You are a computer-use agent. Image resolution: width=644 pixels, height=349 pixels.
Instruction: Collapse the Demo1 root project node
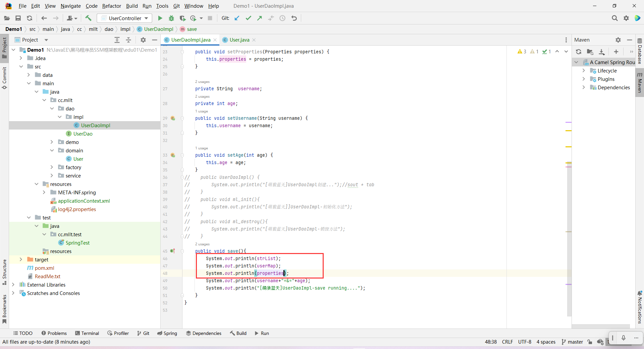point(13,50)
